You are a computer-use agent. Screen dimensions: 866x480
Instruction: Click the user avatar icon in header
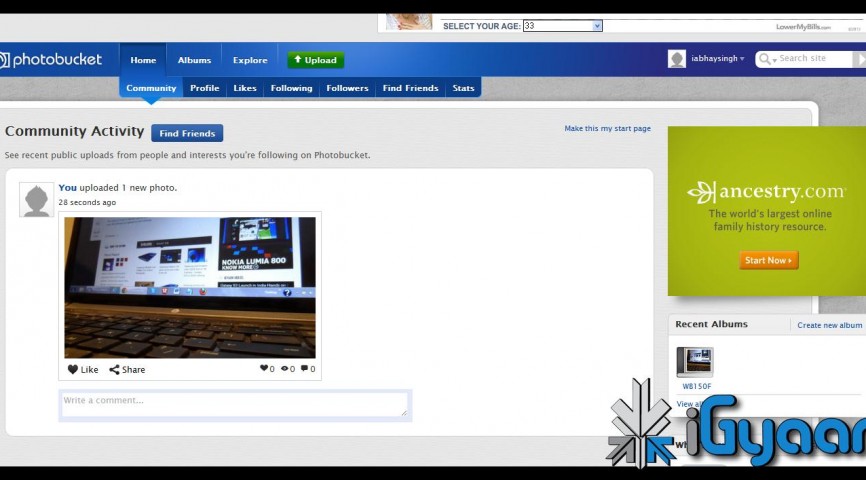point(677,59)
